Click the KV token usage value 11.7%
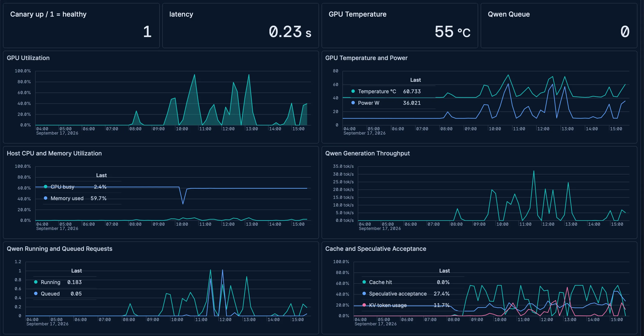This screenshot has height=336, width=644. point(441,305)
